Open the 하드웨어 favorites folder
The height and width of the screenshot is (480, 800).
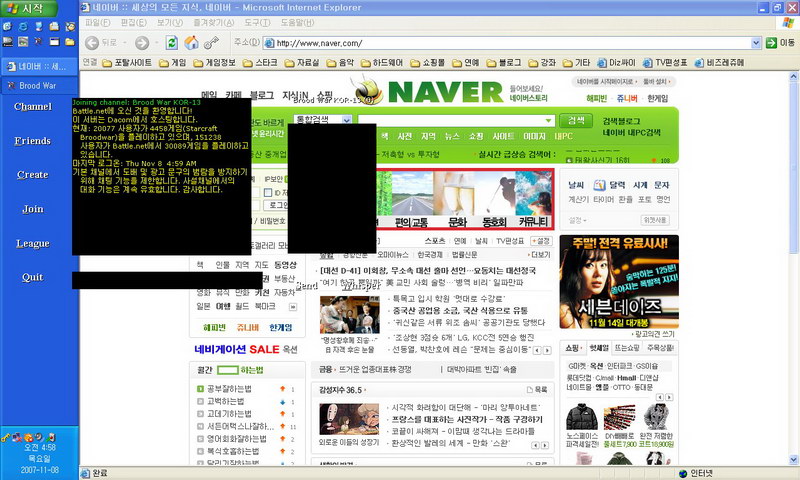(382, 63)
